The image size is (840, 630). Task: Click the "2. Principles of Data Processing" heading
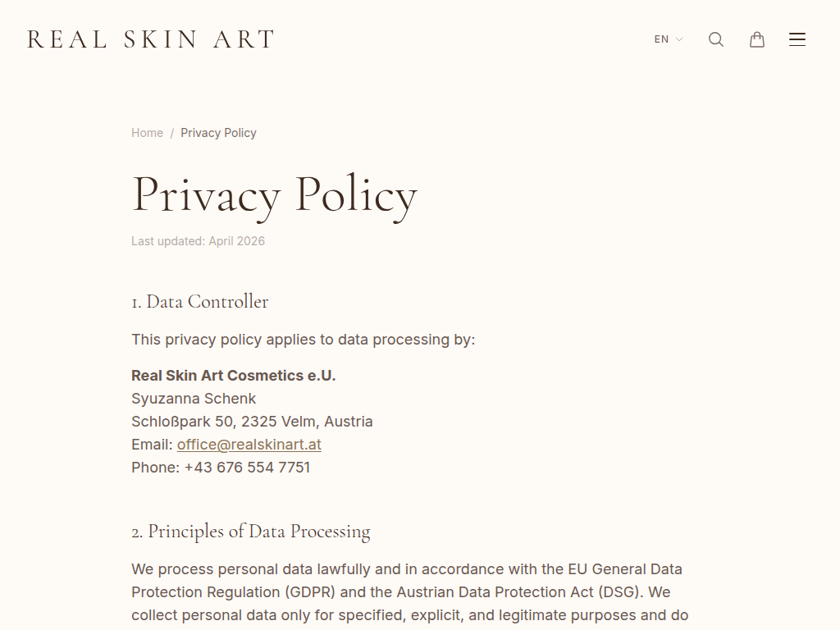250,532
